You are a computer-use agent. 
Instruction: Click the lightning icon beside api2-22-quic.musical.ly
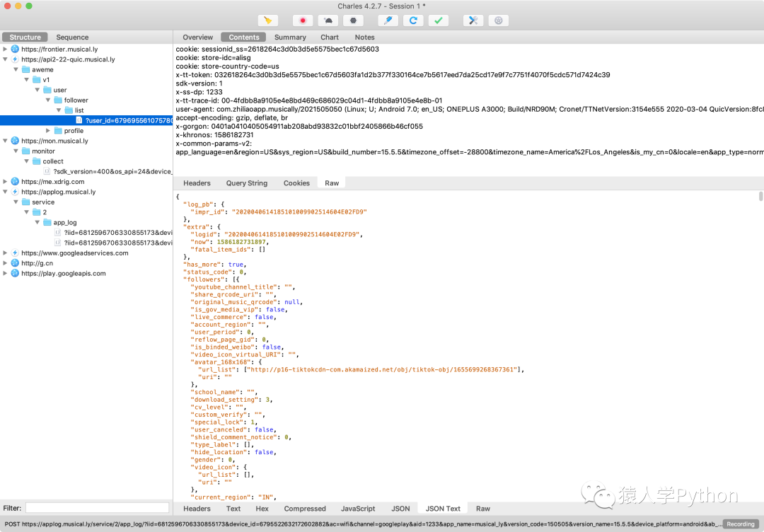coord(15,59)
